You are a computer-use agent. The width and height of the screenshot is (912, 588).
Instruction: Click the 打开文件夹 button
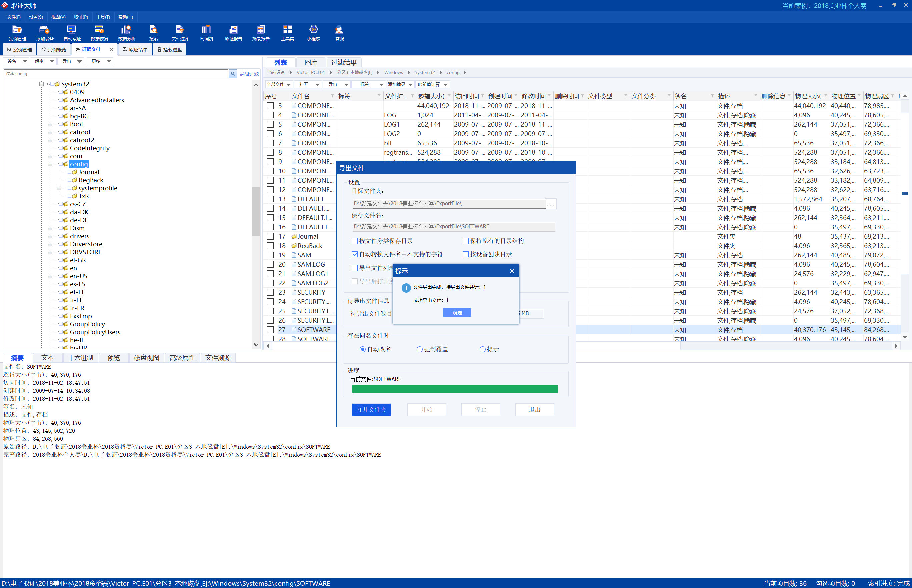point(371,409)
